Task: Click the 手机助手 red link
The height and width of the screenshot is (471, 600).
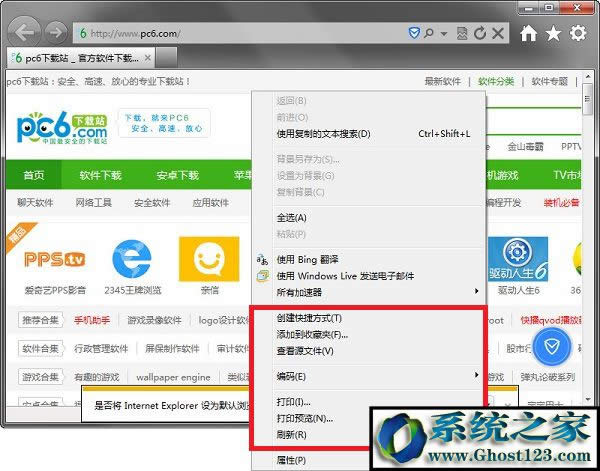Action: pos(91,321)
